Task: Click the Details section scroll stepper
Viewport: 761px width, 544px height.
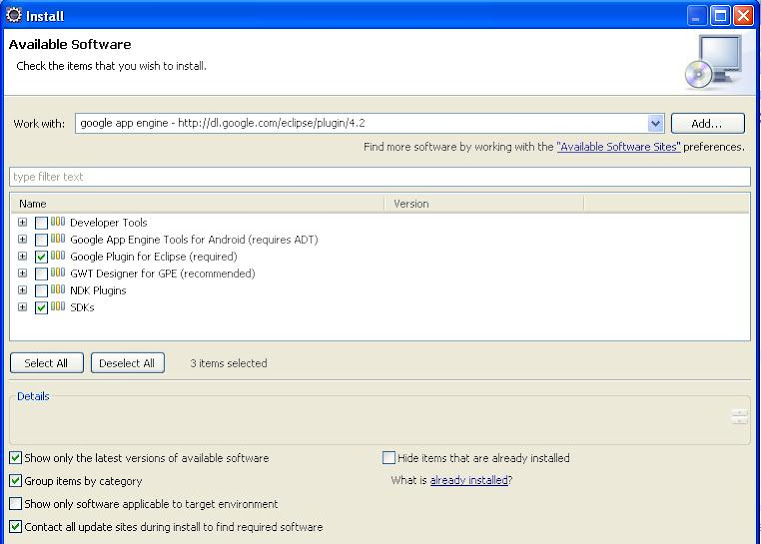Action: (740, 416)
